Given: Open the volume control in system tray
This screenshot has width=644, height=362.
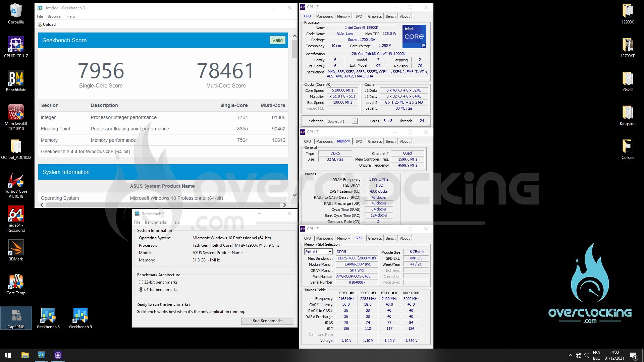Looking at the screenshot, I should (x=587, y=355).
